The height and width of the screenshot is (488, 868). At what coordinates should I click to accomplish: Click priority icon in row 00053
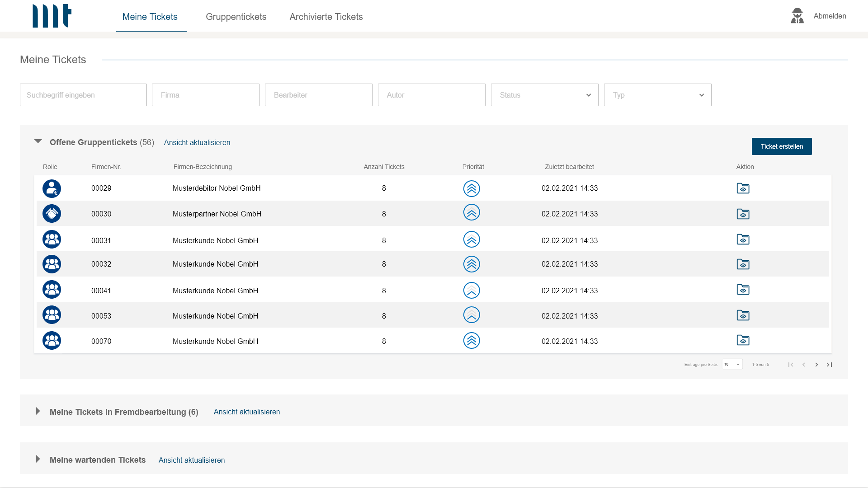pos(472,314)
